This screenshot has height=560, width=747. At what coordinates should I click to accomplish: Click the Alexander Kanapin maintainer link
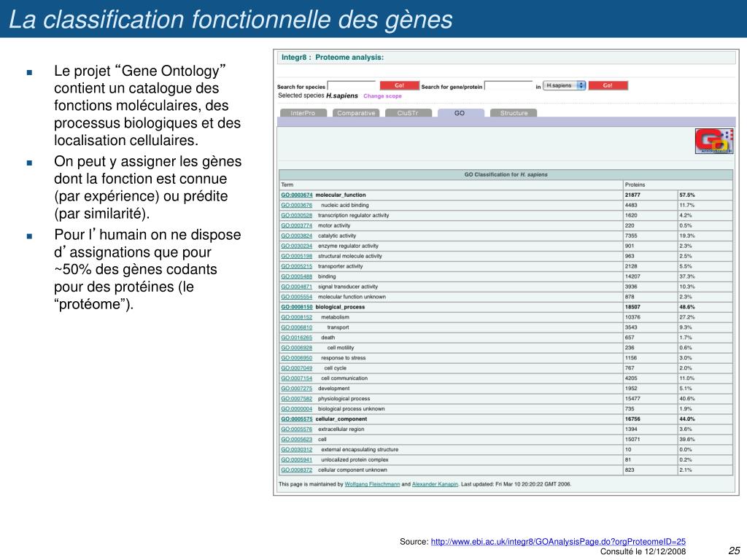tap(435, 484)
